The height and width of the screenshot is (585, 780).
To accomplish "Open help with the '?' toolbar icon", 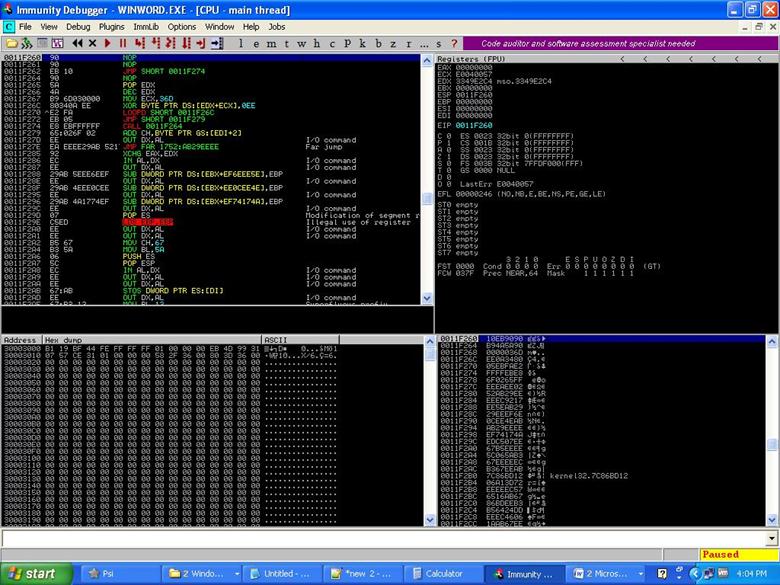I will tap(454, 44).
